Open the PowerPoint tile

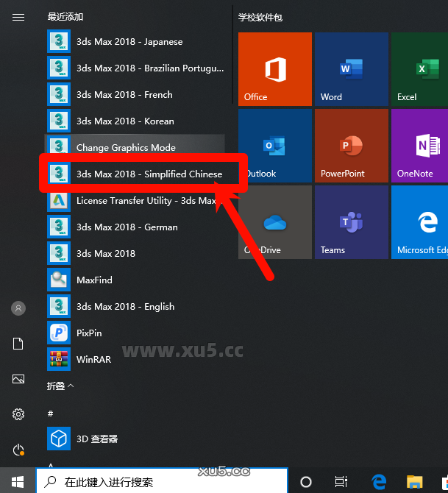coord(351,146)
